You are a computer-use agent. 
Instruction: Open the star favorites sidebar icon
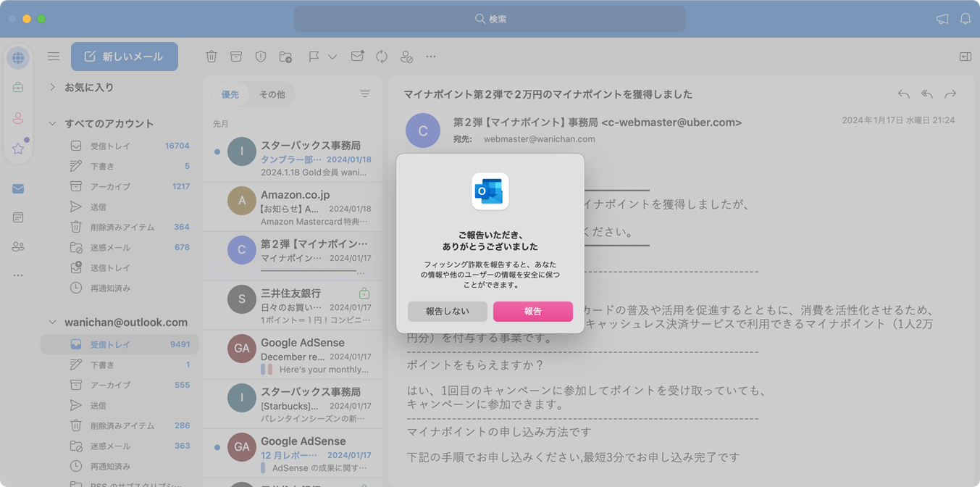pos(18,149)
